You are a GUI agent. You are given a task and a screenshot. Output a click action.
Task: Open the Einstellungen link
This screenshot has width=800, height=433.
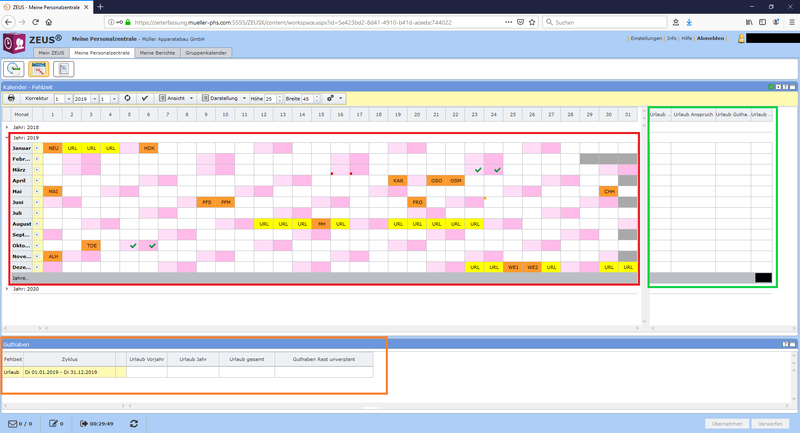[646, 38]
